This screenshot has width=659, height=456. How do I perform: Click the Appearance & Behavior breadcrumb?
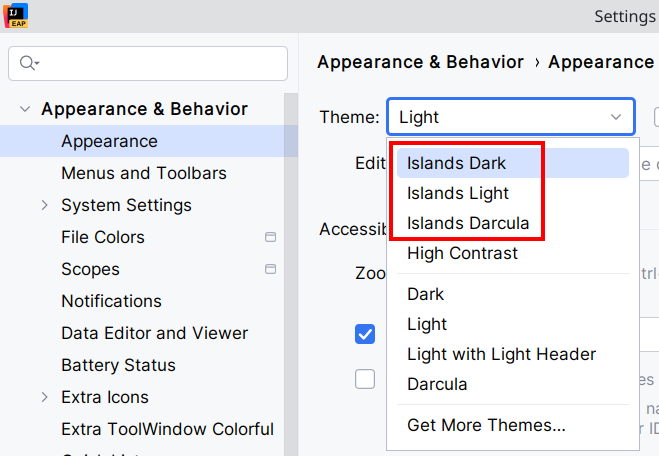[x=420, y=62]
